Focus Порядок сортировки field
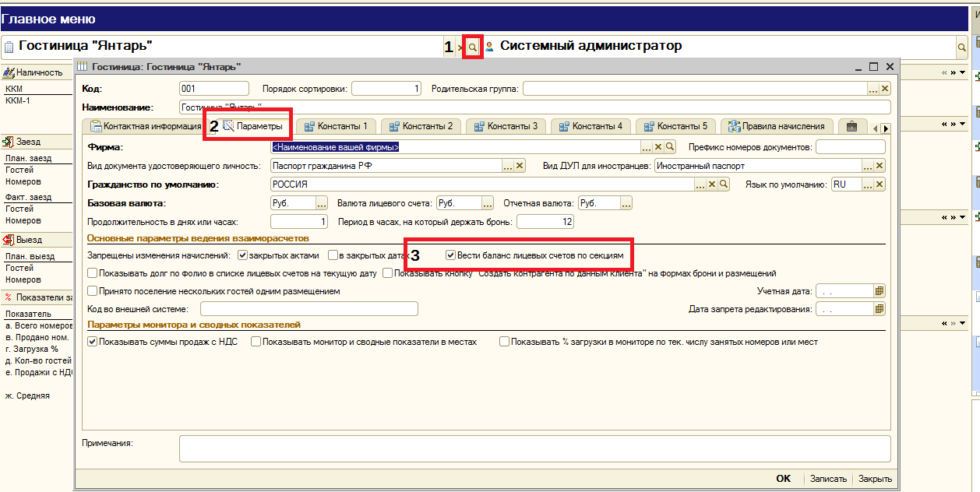 (x=386, y=89)
